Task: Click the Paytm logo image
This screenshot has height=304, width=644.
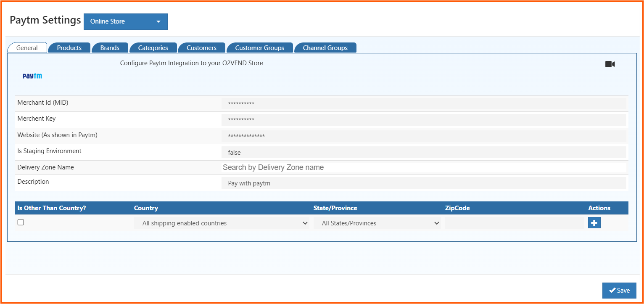Action: [x=32, y=76]
